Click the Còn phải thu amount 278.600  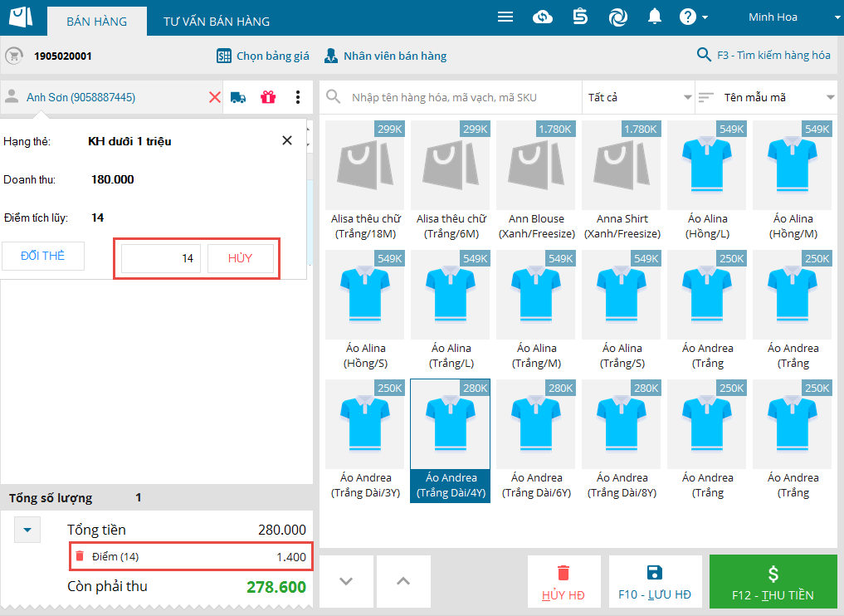(x=276, y=587)
